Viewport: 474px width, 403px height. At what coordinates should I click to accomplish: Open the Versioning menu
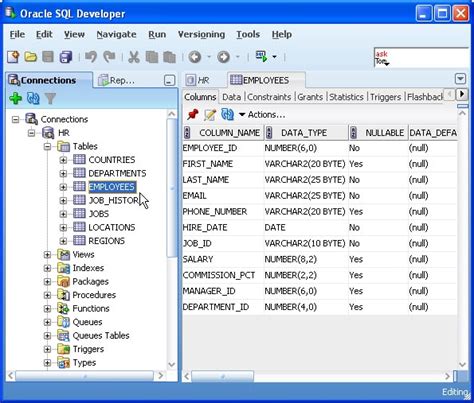(x=201, y=34)
